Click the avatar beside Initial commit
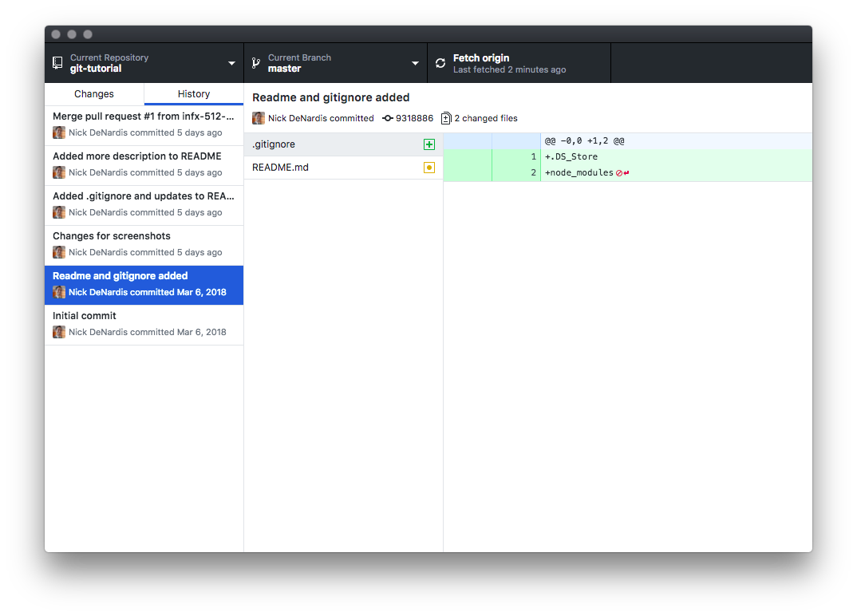 click(x=59, y=332)
